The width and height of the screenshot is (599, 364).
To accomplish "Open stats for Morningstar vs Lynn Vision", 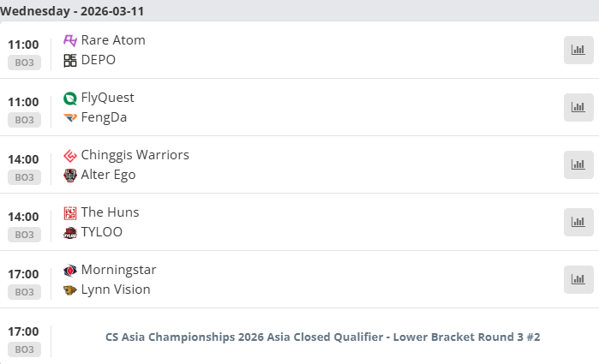I will point(578,280).
